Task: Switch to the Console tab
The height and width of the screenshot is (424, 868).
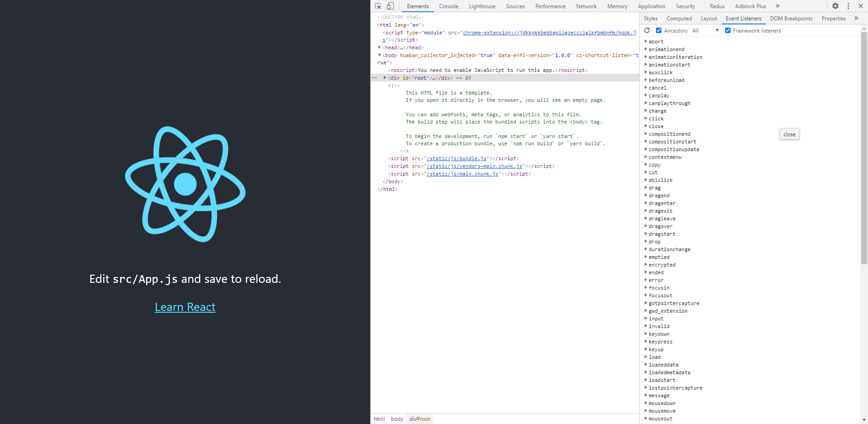Action: click(448, 6)
